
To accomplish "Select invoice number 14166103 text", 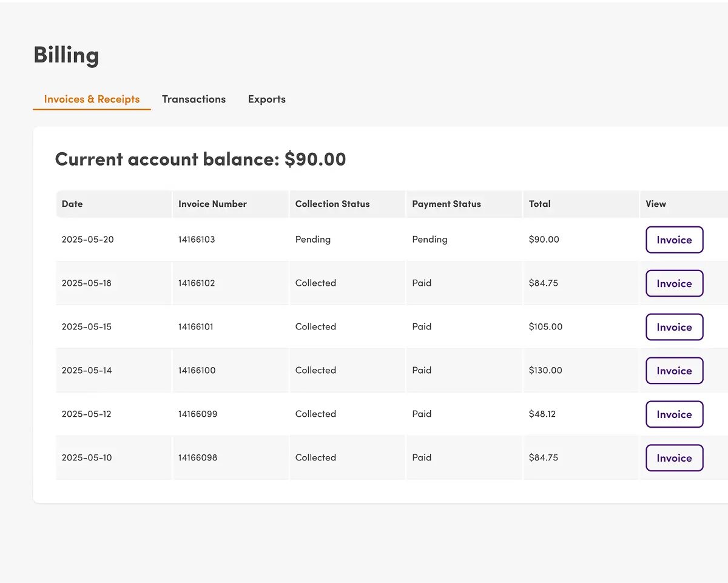I will (197, 240).
